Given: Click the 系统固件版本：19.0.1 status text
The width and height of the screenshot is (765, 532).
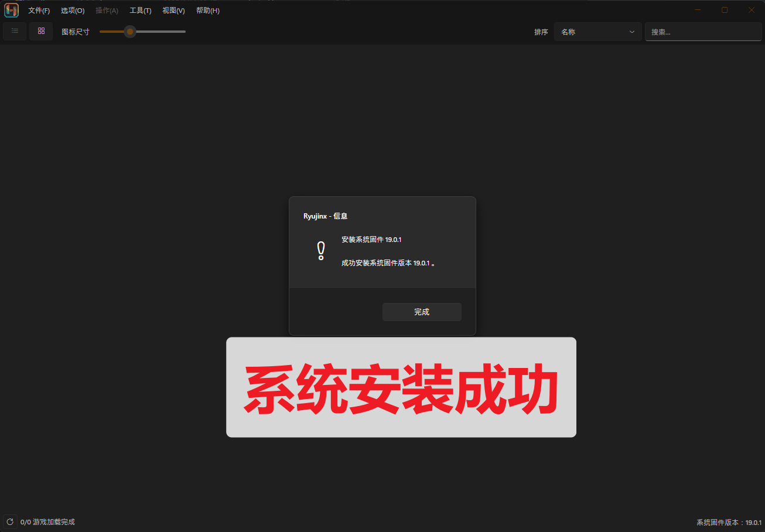Looking at the screenshot, I should coord(729,522).
